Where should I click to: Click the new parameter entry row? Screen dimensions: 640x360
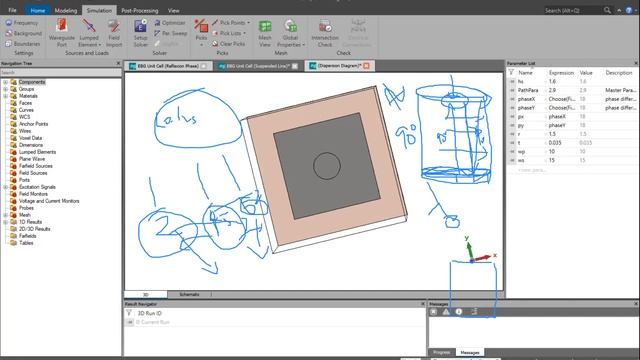pyautogui.click(x=532, y=169)
